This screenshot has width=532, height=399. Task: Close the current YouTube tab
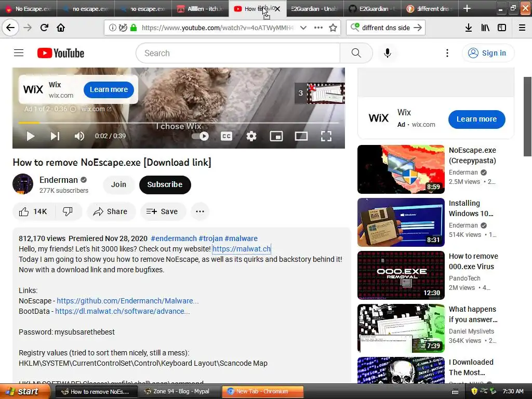point(277,9)
